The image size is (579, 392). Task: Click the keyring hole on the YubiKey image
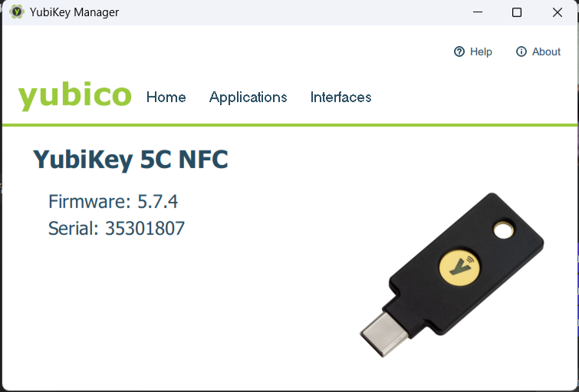[503, 229]
